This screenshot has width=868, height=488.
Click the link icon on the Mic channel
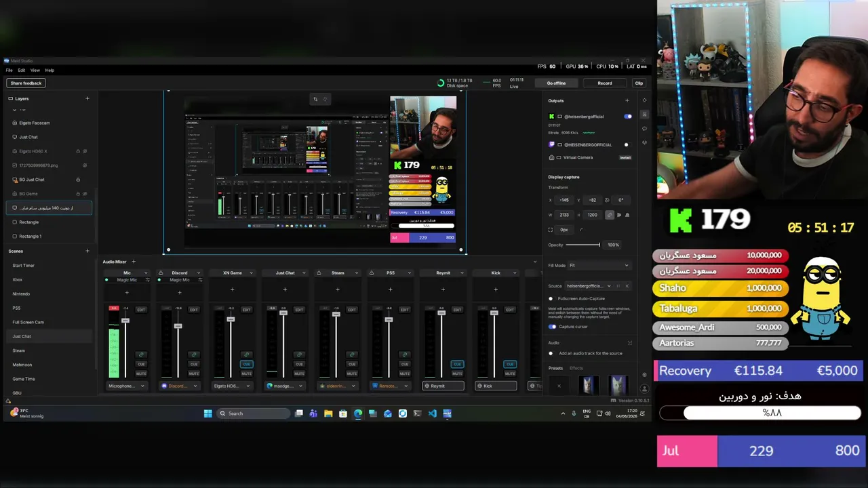point(141,354)
